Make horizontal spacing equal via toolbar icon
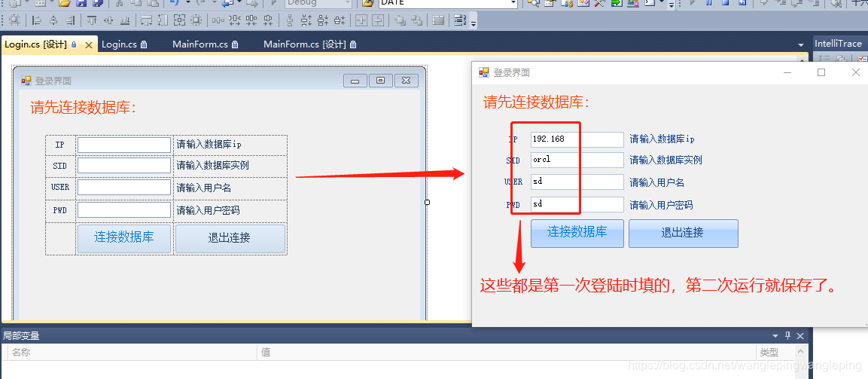This screenshot has height=379, width=868. tap(218, 22)
